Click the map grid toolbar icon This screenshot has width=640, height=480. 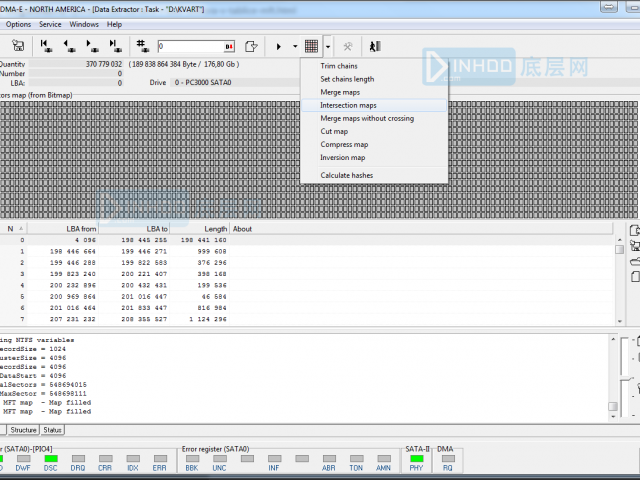pyautogui.click(x=311, y=46)
